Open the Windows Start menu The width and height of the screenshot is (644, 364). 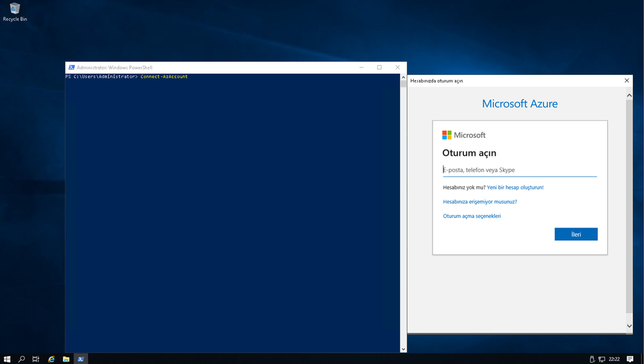(x=7, y=359)
